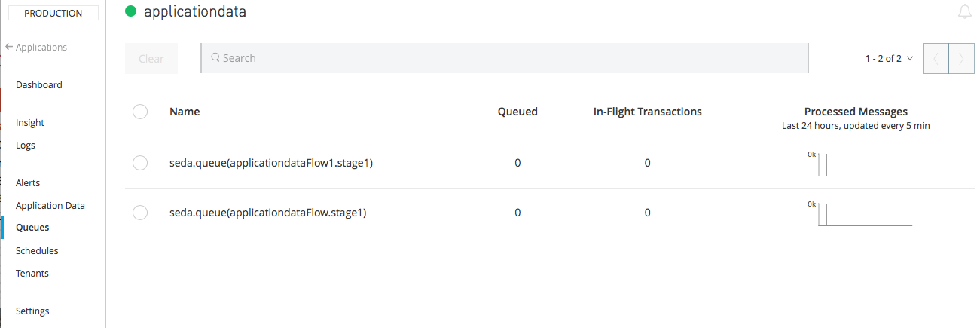Screen dimensions: 980x328
Task: Click the notification bell icon
Action: 964,11
